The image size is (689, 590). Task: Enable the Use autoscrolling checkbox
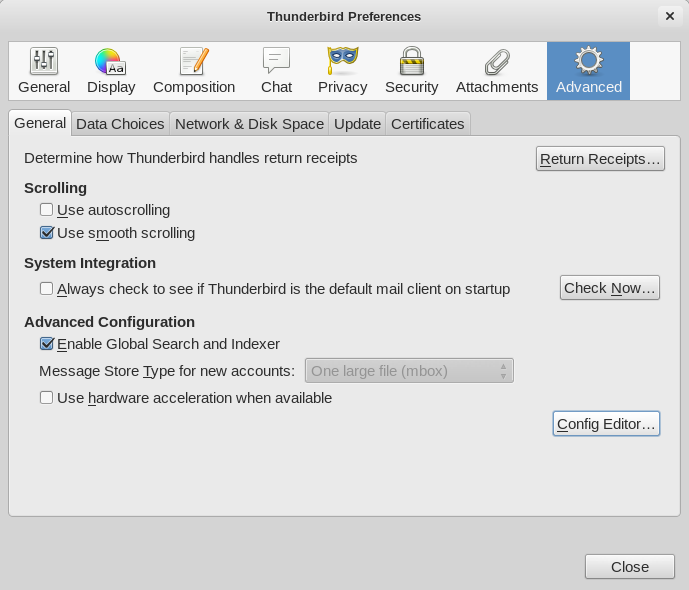(x=47, y=210)
